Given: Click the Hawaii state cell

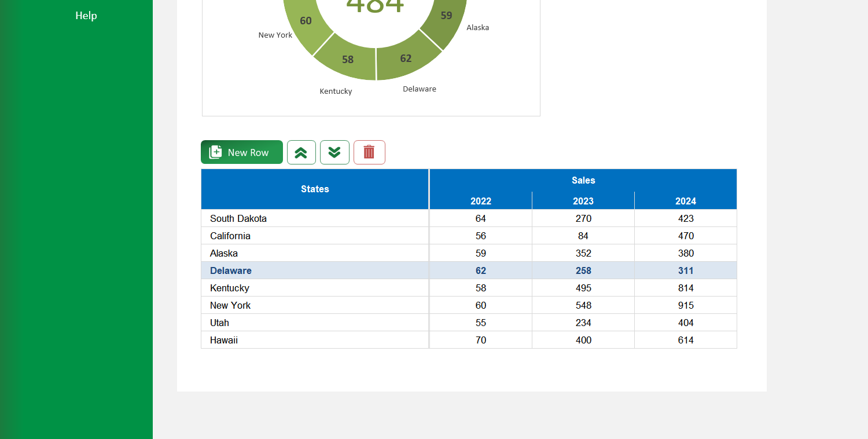Looking at the screenshot, I should point(224,340).
